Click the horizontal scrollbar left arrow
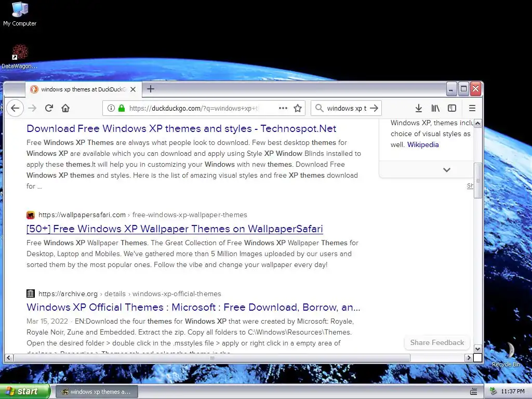This screenshot has width=532, height=399. click(9, 357)
